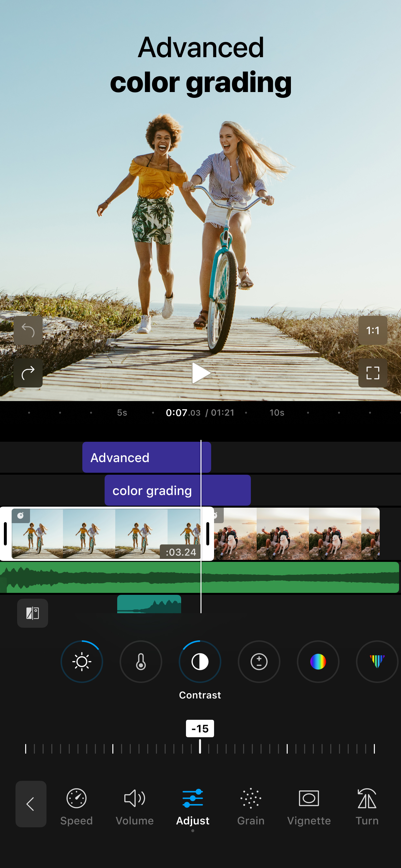Select the 'Advanced' text clip
The image size is (401, 868).
click(x=147, y=457)
